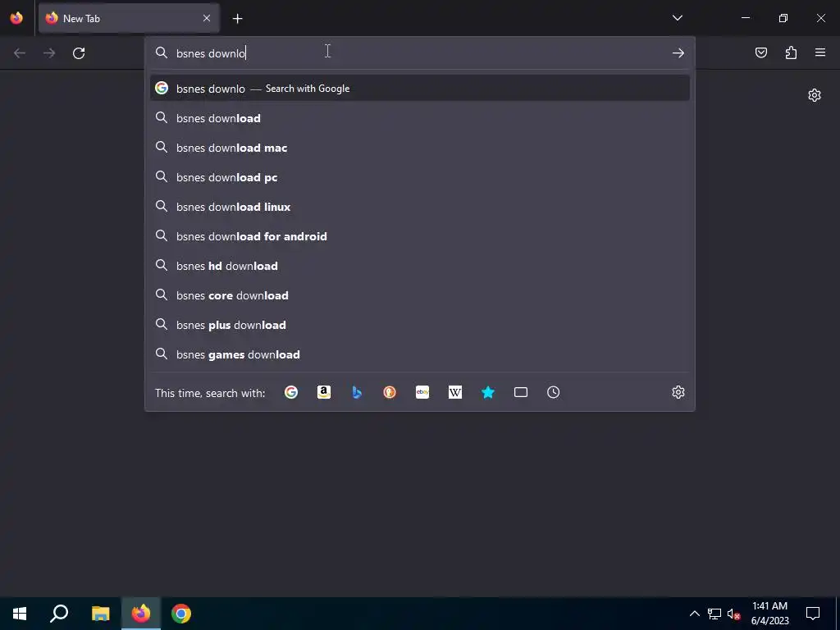Select suggestion 'bsnes download'
The image size is (840, 630).
click(x=420, y=118)
